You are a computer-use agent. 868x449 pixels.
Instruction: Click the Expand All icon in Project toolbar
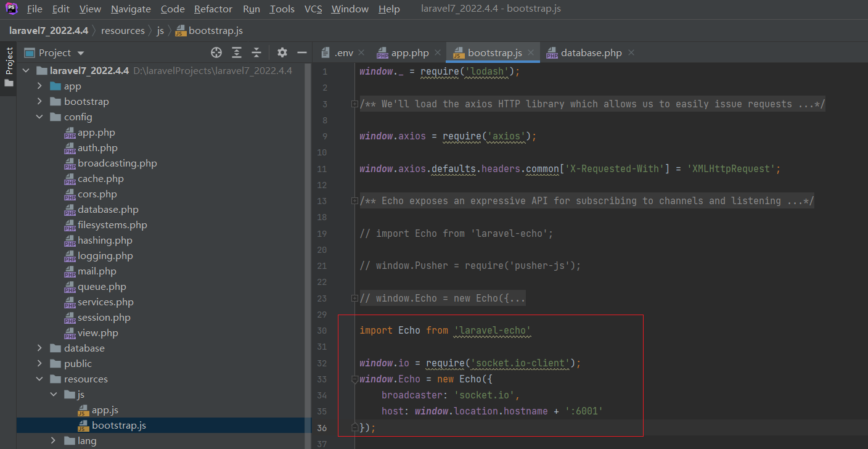pyautogui.click(x=237, y=52)
